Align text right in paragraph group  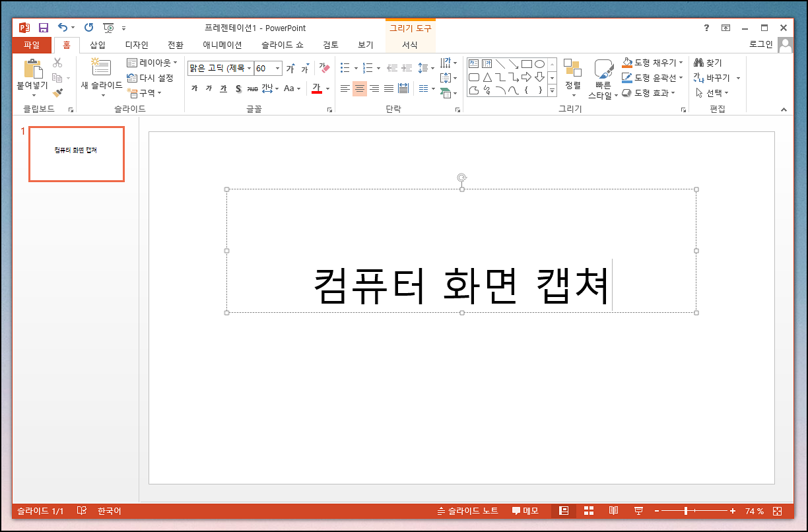pyautogui.click(x=374, y=88)
